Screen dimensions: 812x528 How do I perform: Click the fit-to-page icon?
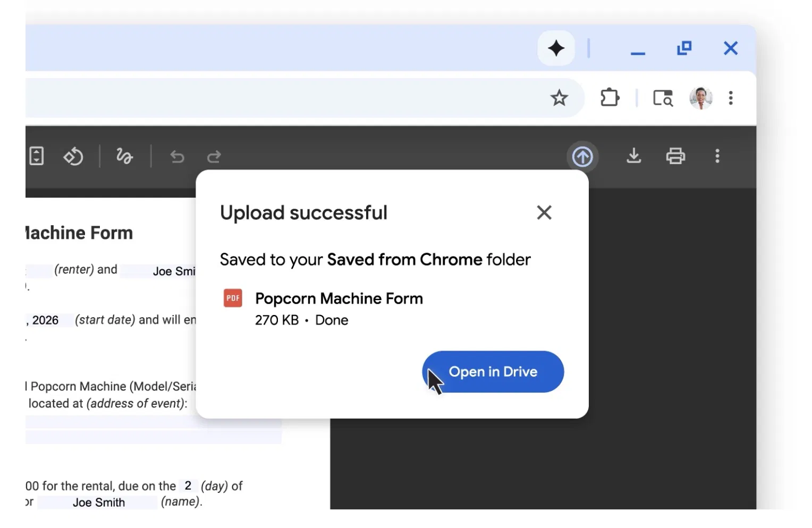(x=36, y=156)
